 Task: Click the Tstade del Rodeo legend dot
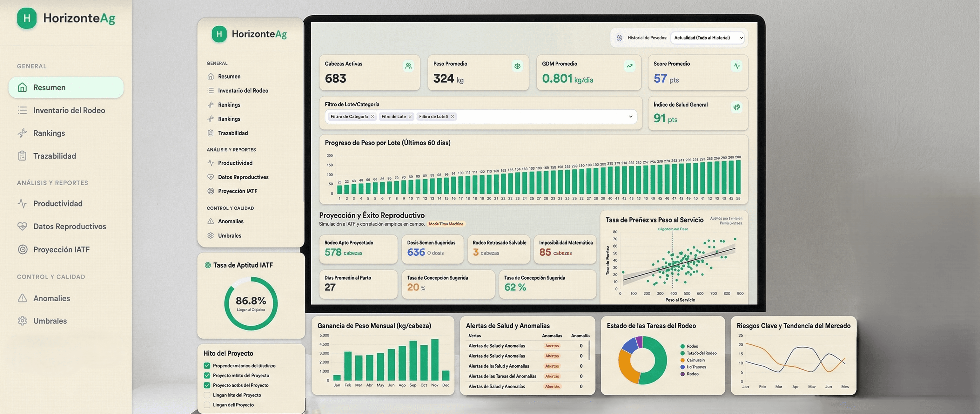682,353
